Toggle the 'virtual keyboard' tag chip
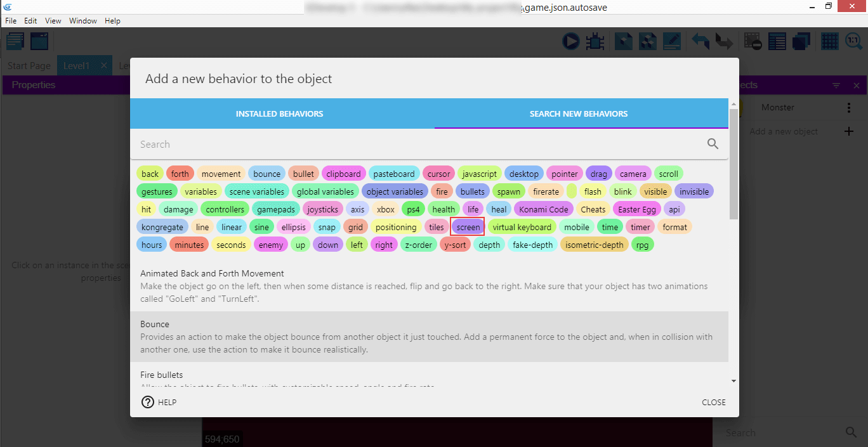This screenshot has width=868, height=447. click(522, 227)
